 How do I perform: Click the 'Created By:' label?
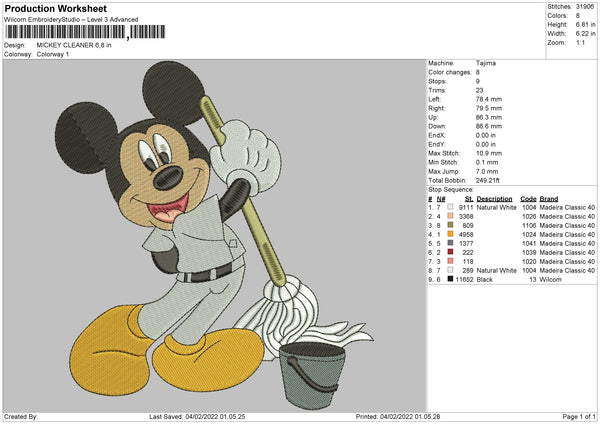[21, 417]
